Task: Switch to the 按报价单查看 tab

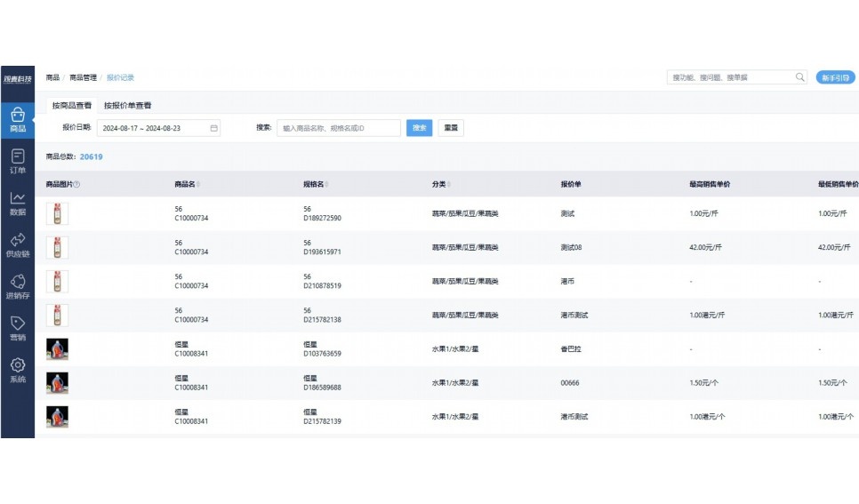Action: coord(127,106)
